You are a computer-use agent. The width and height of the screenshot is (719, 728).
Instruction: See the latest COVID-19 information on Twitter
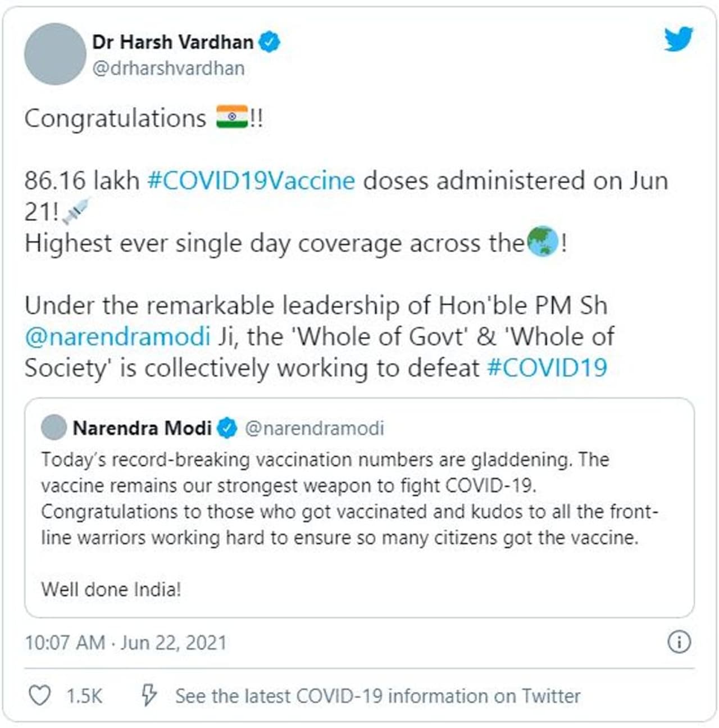coord(377,696)
